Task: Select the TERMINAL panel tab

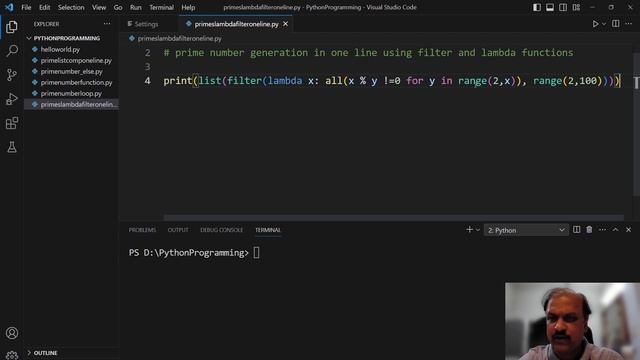Action: 268,230
